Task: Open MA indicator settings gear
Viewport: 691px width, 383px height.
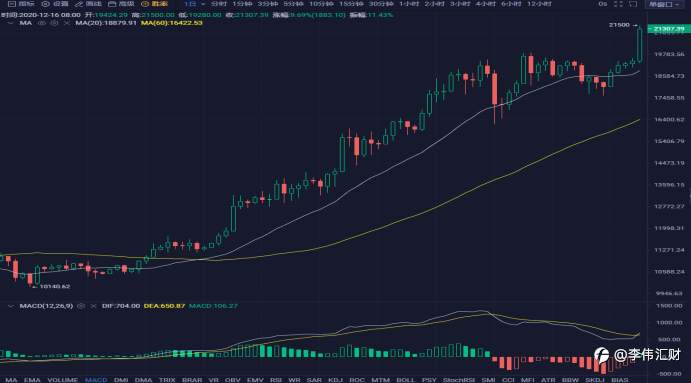Action: (54, 23)
